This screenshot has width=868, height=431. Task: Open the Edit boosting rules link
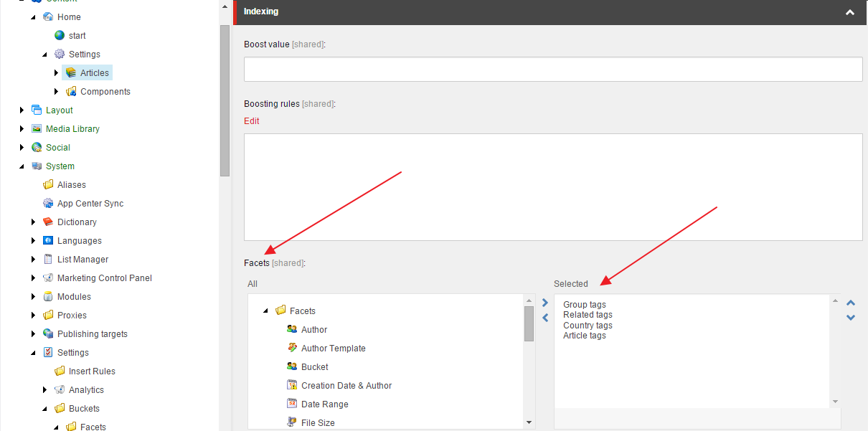(252, 121)
